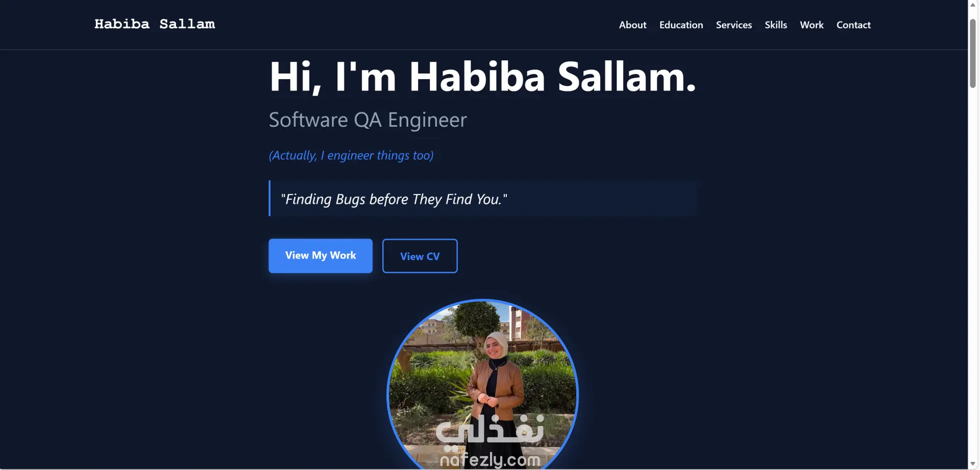Screen dimensions: 980x470
Task: Jump to the Skills section
Action: tap(775, 25)
